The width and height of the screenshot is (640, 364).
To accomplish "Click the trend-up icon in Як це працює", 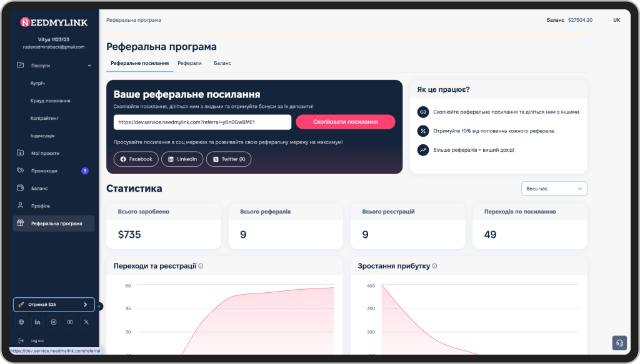I will click(x=423, y=150).
